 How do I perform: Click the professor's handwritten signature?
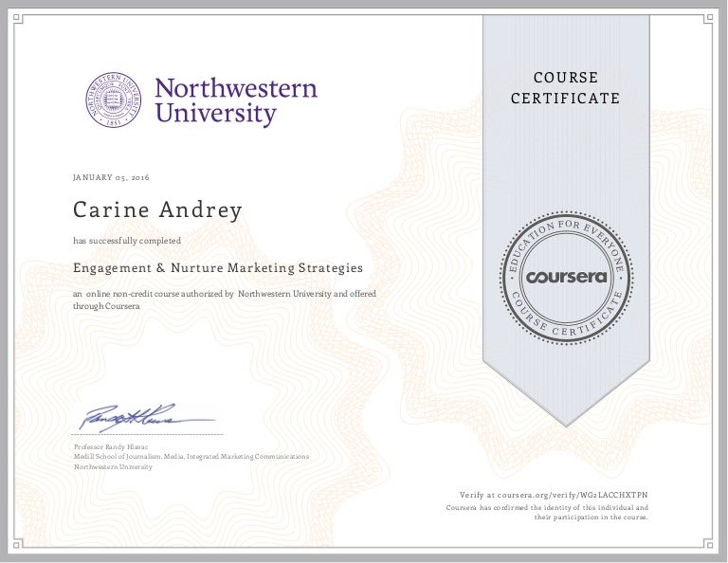coord(146,417)
